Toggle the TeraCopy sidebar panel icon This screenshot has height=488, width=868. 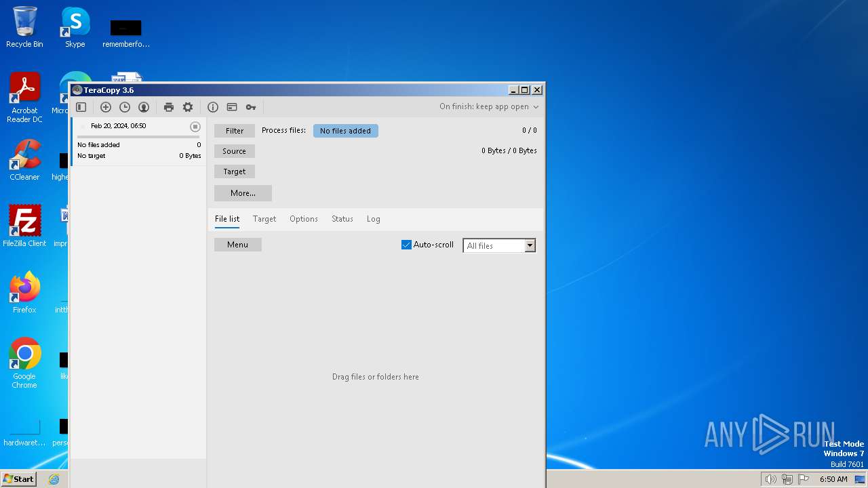[81, 107]
